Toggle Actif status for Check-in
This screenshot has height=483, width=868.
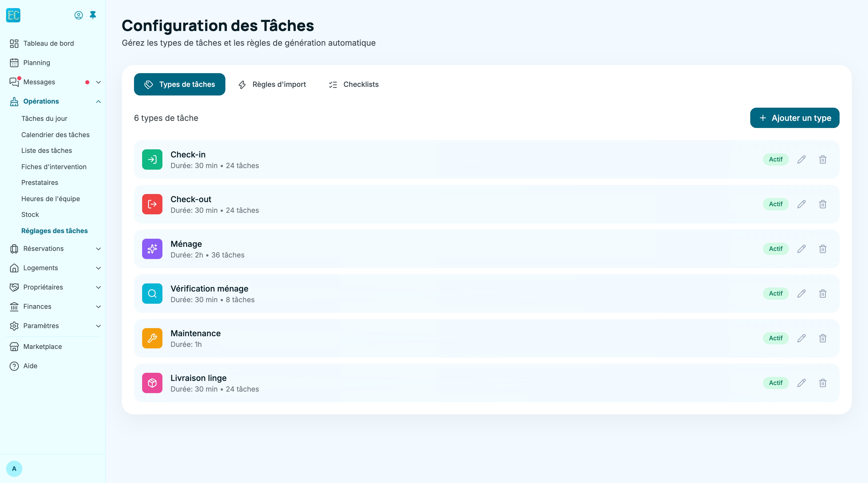[776, 159]
